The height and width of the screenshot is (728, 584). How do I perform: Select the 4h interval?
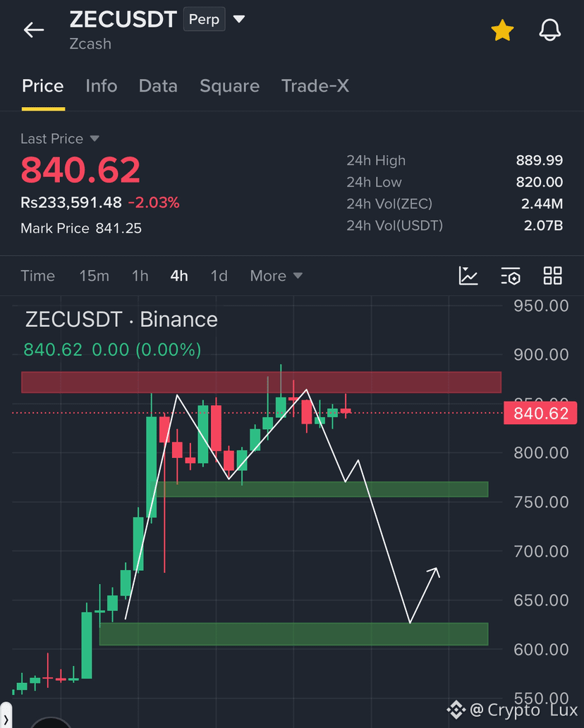(x=179, y=276)
